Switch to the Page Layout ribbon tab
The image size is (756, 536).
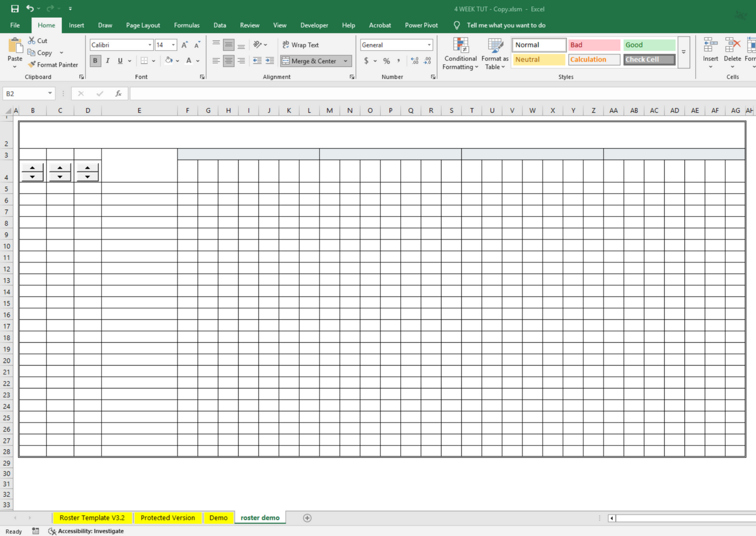point(143,25)
